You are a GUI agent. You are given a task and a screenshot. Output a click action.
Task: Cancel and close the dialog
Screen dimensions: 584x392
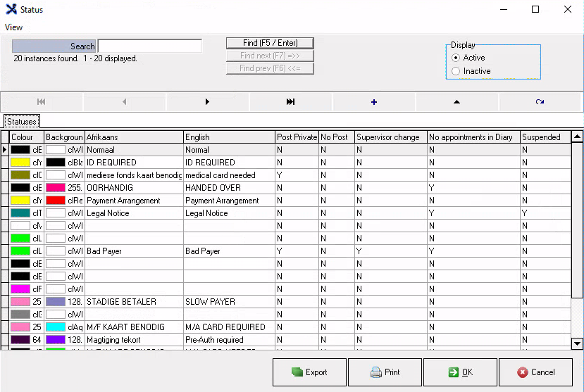(535, 372)
